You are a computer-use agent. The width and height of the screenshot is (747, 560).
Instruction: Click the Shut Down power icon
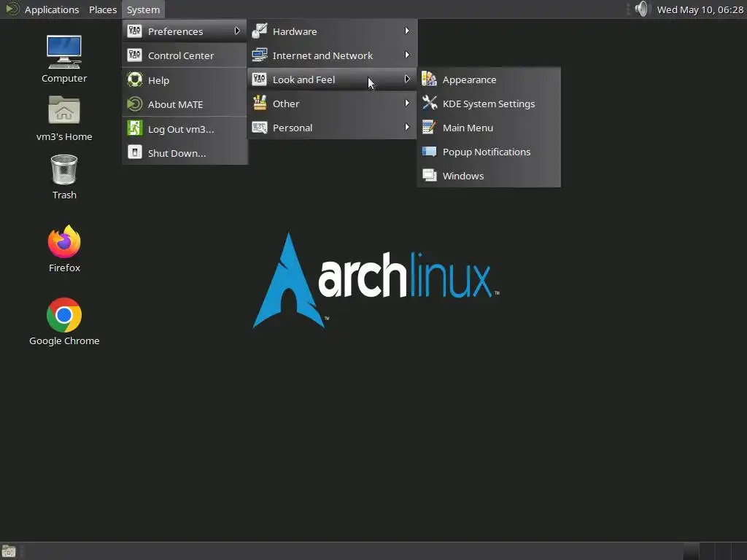(x=135, y=152)
